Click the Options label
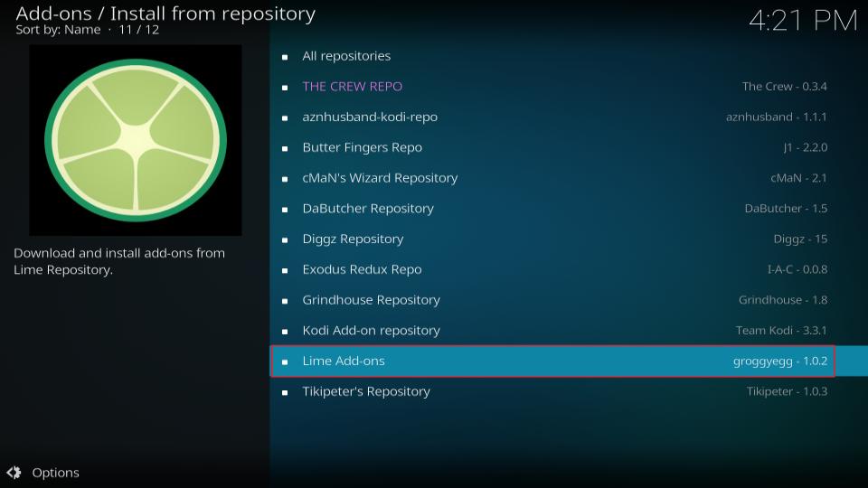The image size is (868, 488). click(55, 473)
